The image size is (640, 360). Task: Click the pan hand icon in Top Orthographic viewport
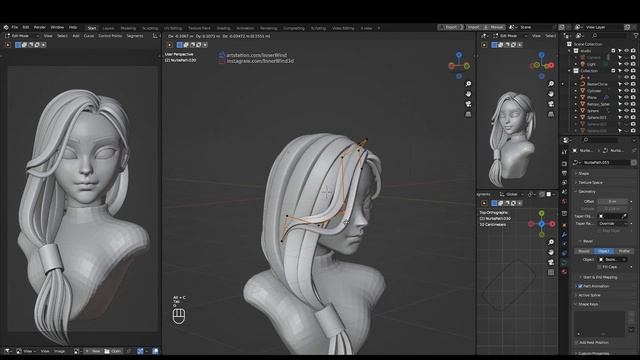tap(551, 252)
